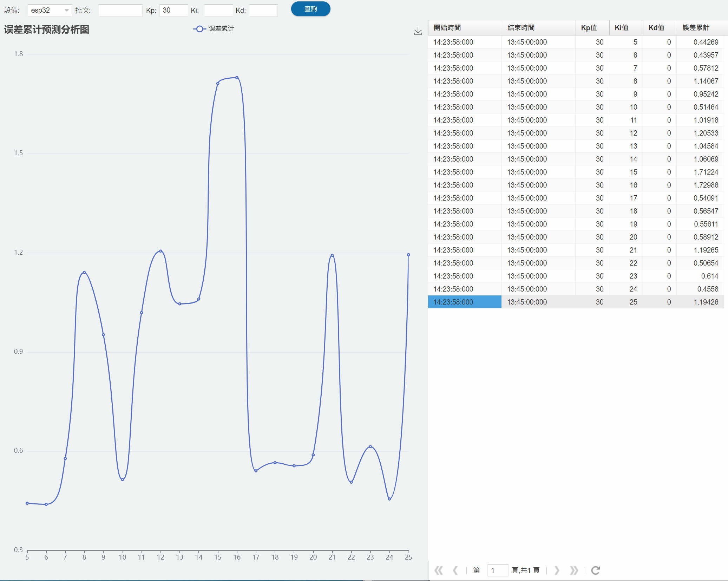Click the 查詢 query button
The image size is (728, 581).
310,9
